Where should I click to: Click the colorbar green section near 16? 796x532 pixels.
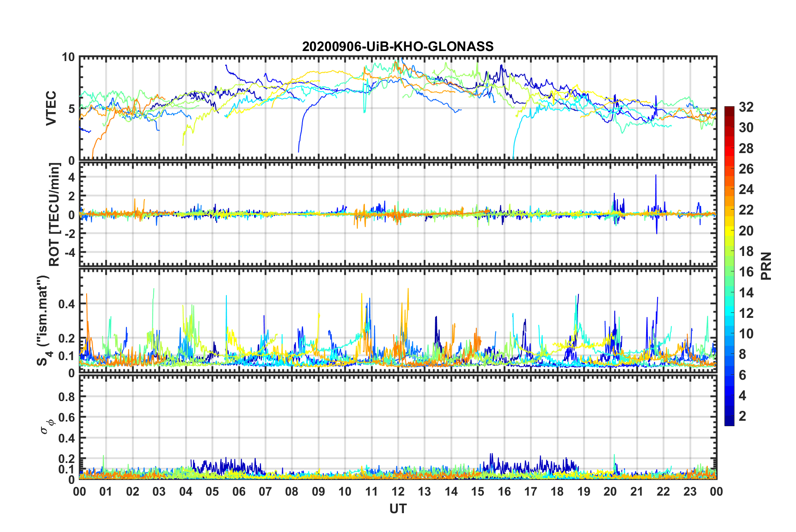(x=729, y=272)
